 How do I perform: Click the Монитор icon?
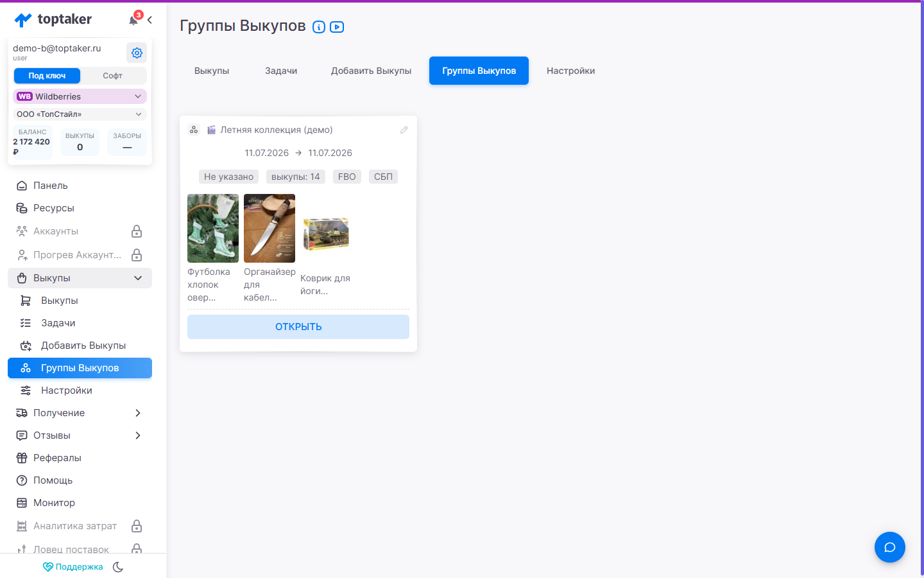click(x=22, y=503)
